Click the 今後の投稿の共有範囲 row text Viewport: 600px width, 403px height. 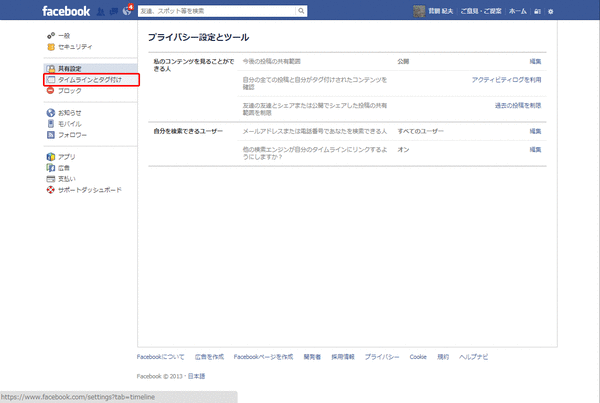[x=272, y=61]
